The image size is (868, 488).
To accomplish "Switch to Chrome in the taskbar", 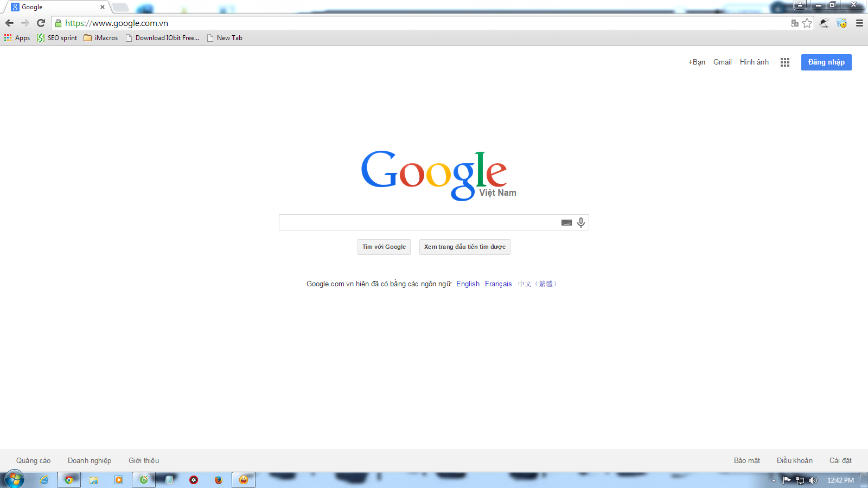I will click(69, 480).
